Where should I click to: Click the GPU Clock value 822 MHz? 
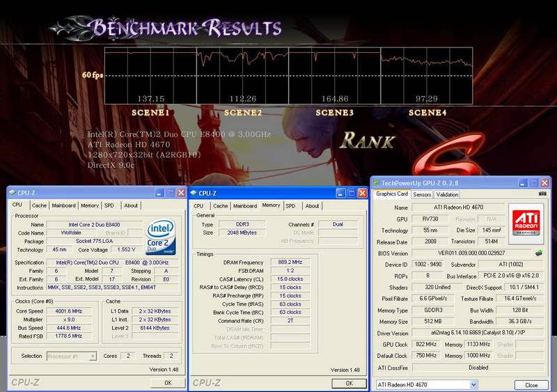(x=426, y=344)
